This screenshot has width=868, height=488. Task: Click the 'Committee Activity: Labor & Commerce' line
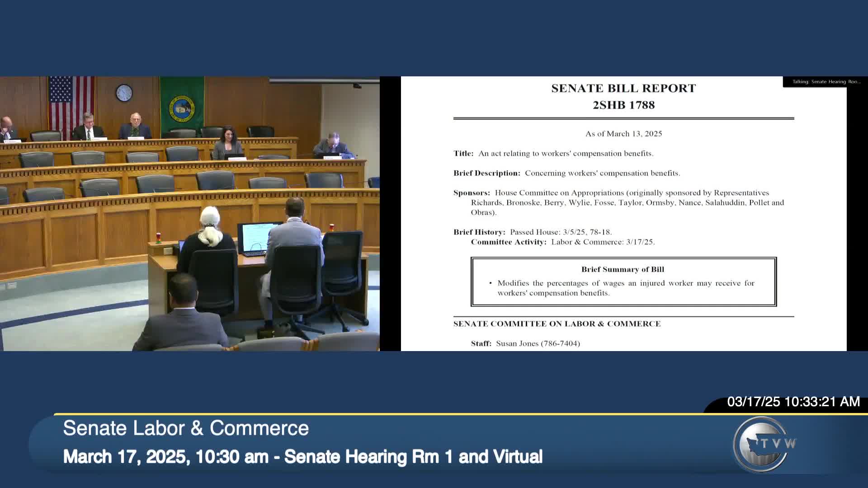562,242
